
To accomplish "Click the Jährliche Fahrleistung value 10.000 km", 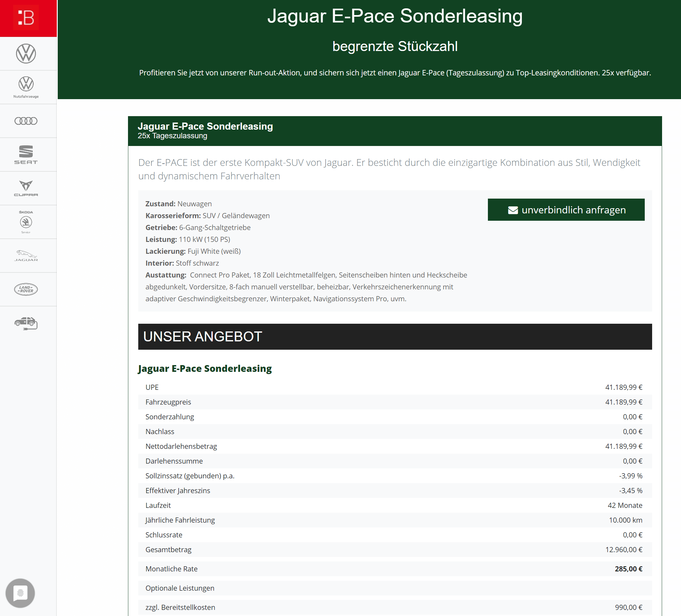I will 626,520.
